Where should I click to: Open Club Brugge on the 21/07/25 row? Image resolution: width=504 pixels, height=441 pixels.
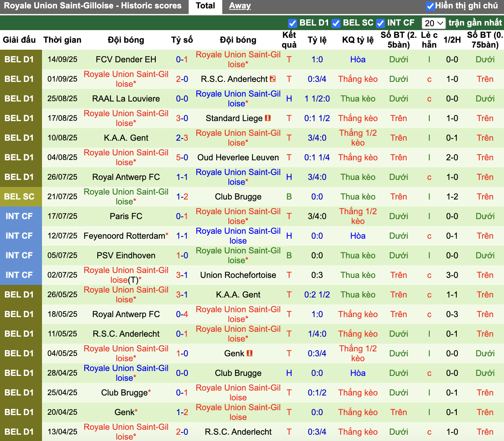(x=238, y=197)
